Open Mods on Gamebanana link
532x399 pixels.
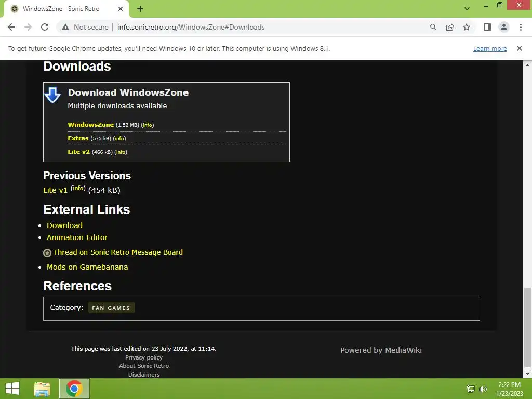tap(87, 267)
